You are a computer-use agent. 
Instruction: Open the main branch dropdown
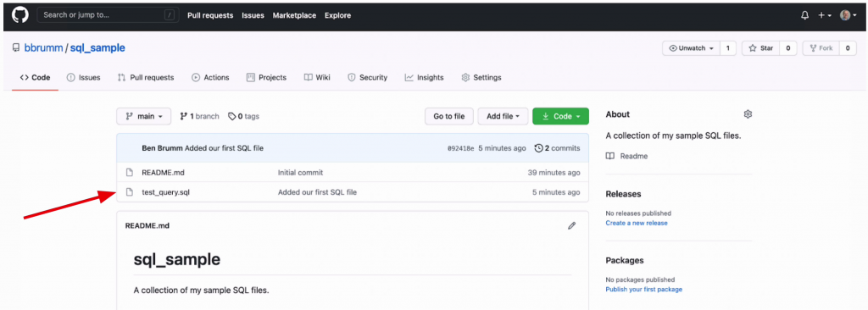pos(144,116)
